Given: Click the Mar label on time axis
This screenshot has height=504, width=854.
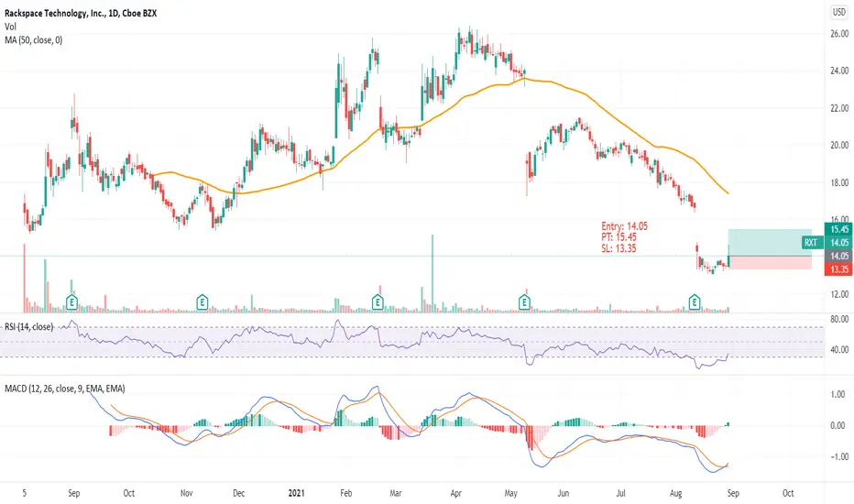Looking at the screenshot, I should [x=396, y=493].
